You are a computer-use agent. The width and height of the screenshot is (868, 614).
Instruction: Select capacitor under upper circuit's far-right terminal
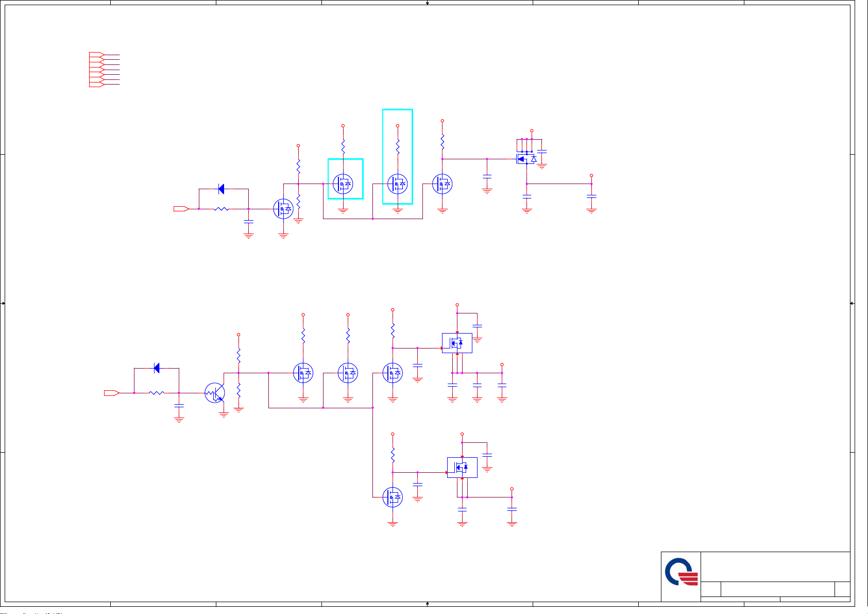(x=591, y=196)
